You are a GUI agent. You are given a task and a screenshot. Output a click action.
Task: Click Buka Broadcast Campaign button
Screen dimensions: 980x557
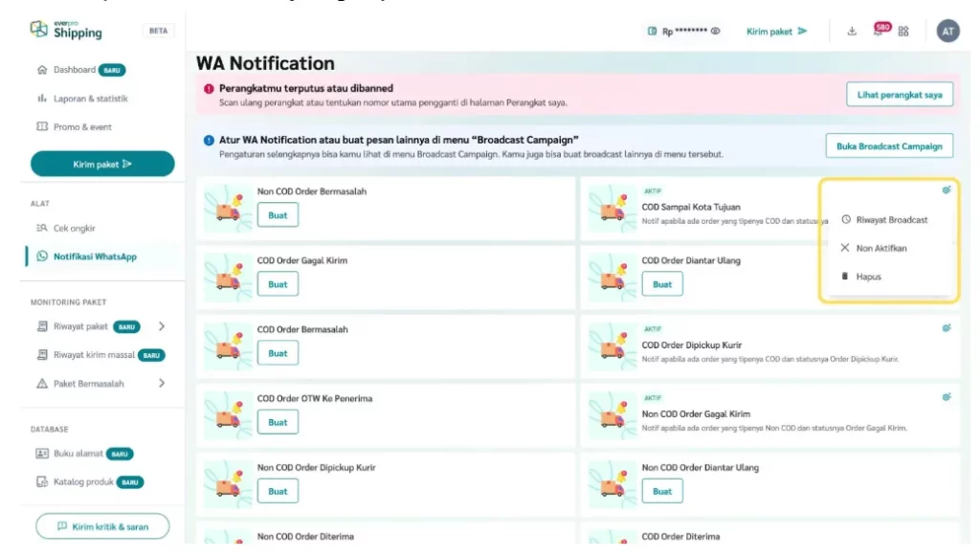point(889,146)
